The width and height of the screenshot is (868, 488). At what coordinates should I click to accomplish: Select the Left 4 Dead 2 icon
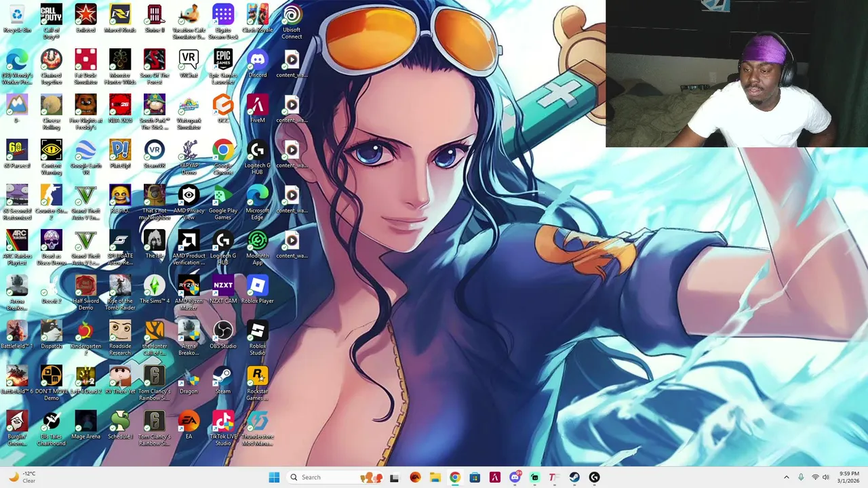[x=85, y=380]
